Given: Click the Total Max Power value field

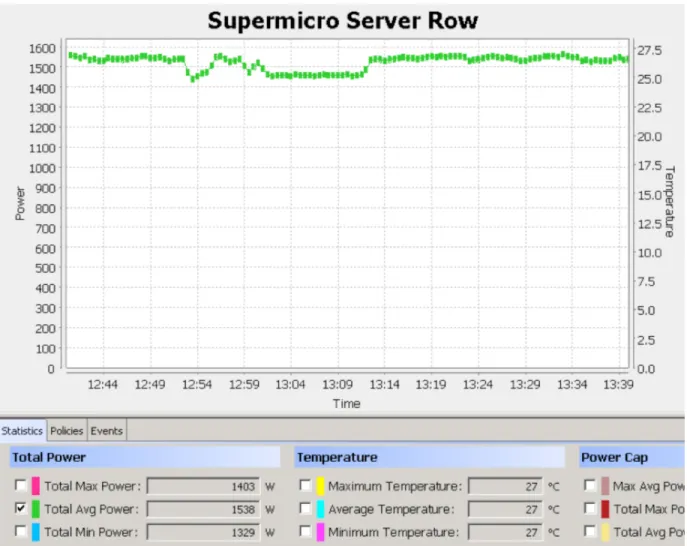Looking at the screenshot, I should 203,486.
